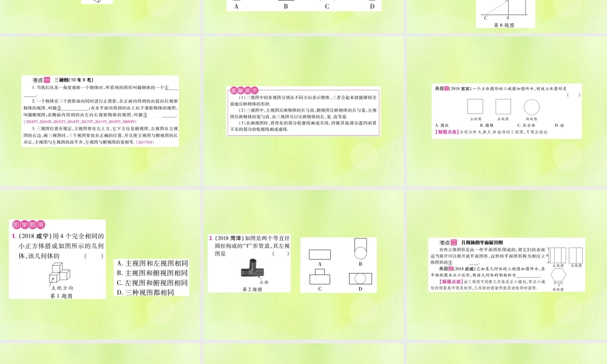Click the 第6题图 caption
607x364 pixels.
(504, 25)
